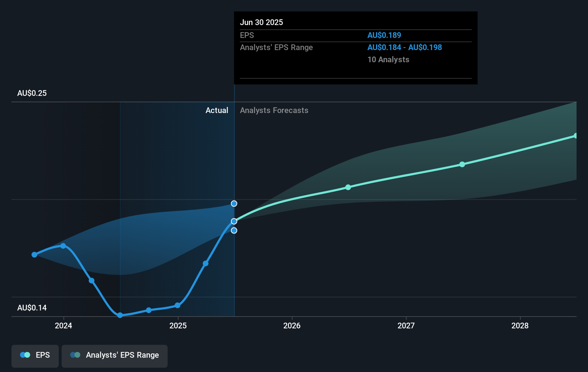This screenshot has height=372, width=588.
Task: Select the mid-2027 forecast EPS point
Action: pos(462,165)
